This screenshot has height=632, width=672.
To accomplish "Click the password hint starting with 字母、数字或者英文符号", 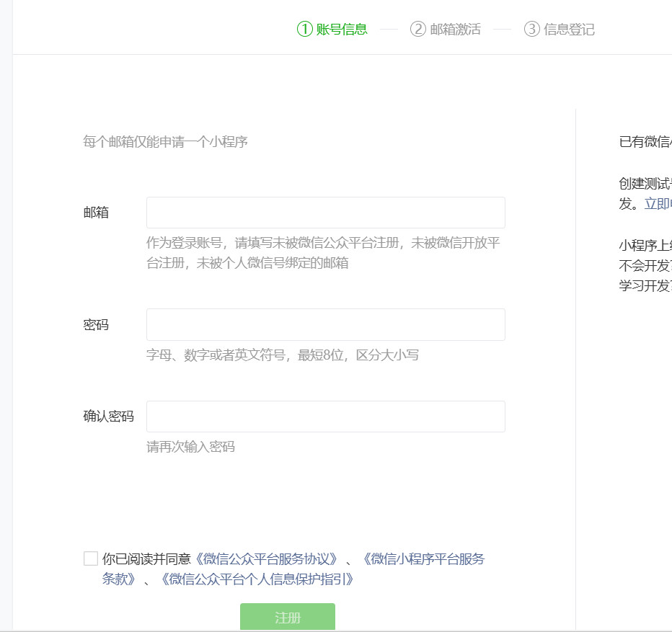I will pos(283,355).
